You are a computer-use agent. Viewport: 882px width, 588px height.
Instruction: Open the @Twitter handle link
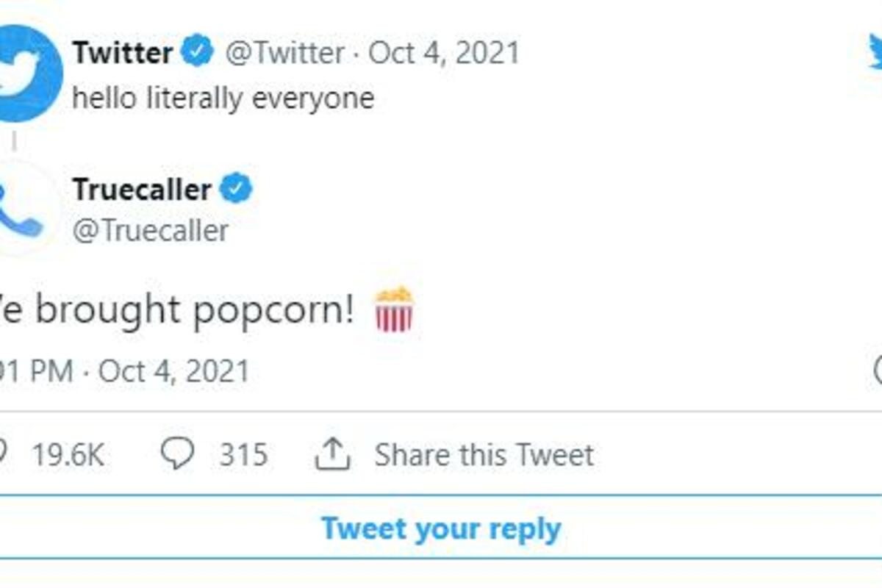coord(284,53)
